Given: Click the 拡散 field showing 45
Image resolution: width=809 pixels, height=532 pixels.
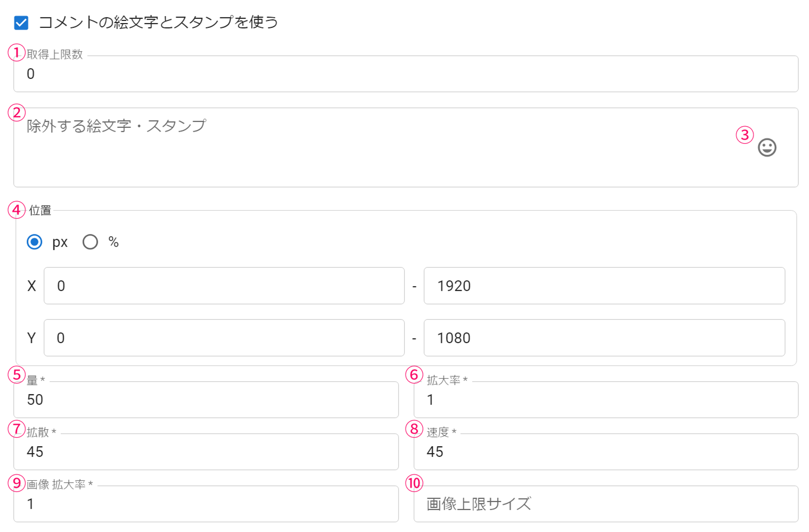Looking at the screenshot, I should point(206,452).
